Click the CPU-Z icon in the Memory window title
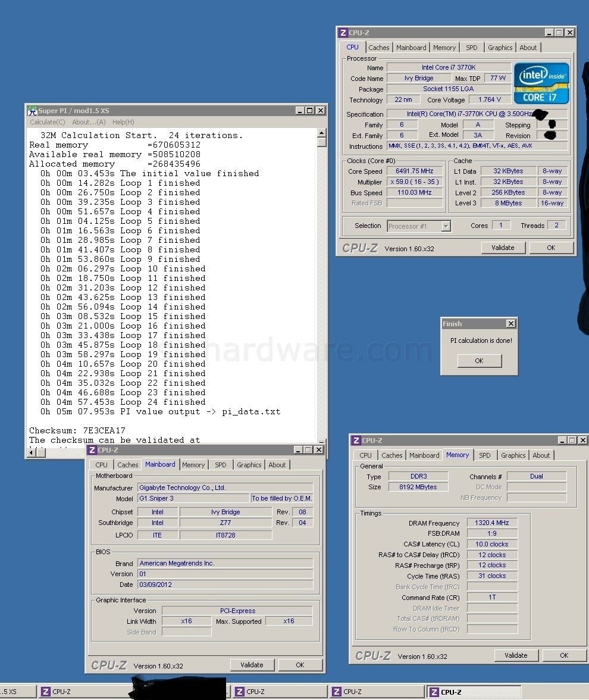Screen dimensions: 589x700 [356, 440]
